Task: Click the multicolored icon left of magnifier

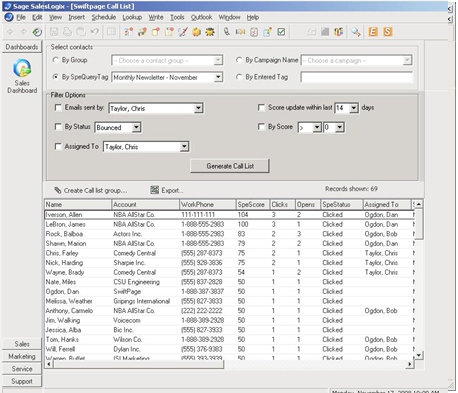Action: 339,32
